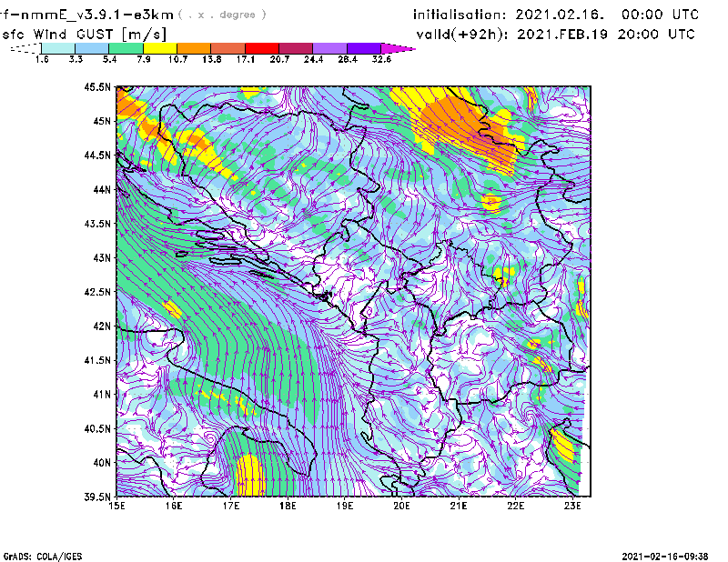This screenshot has height=562, width=728.
Task: Click the 40N latitude label
Action: pos(102,462)
